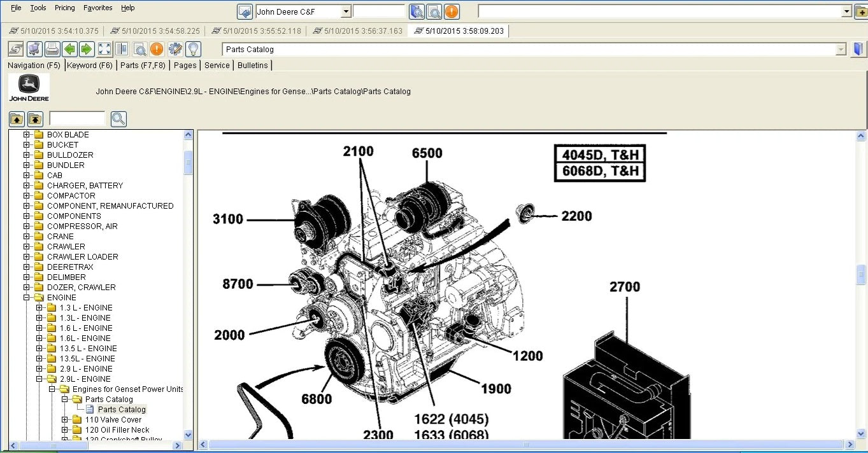Open the John Deere C&F dropdown
The image size is (868, 453).
point(346,11)
